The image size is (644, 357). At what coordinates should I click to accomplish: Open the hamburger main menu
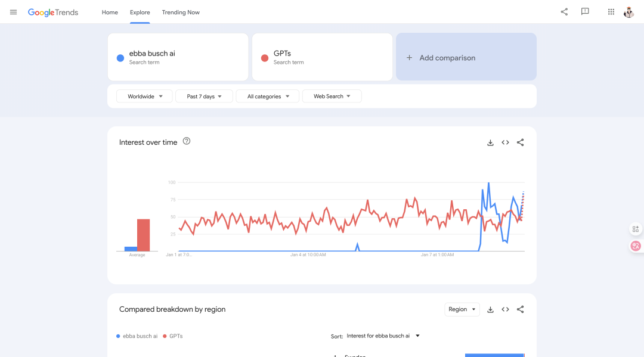pos(13,13)
